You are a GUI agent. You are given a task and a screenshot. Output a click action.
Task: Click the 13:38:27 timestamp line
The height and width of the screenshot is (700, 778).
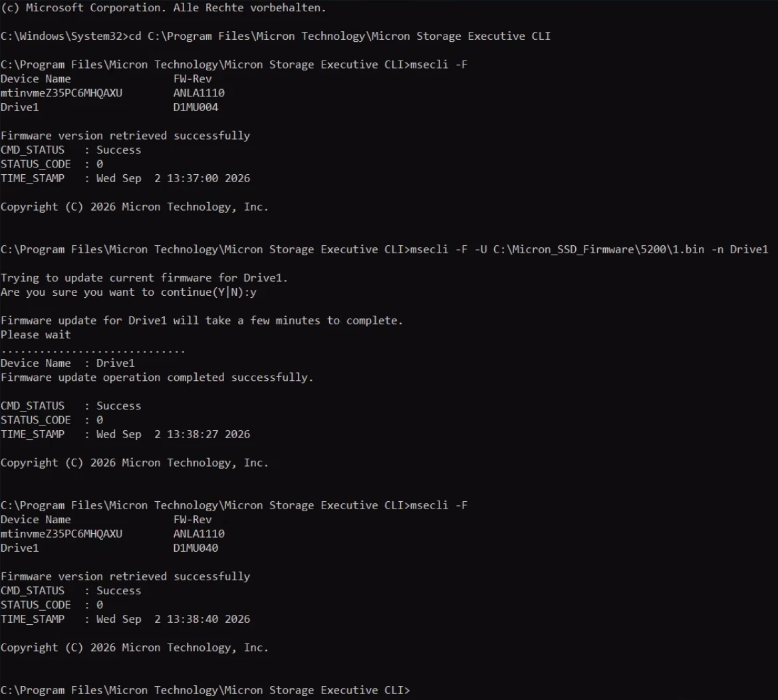[125, 434]
